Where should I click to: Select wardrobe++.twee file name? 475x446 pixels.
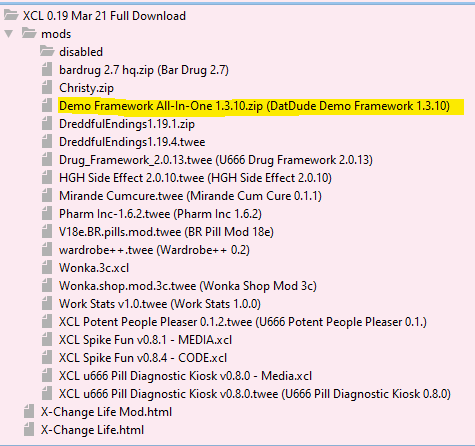click(x=154, y=250)
